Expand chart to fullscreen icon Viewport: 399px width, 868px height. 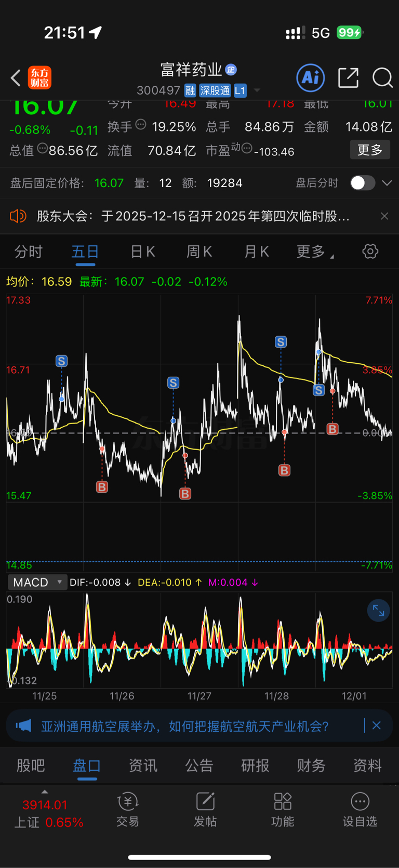point(378,611)
